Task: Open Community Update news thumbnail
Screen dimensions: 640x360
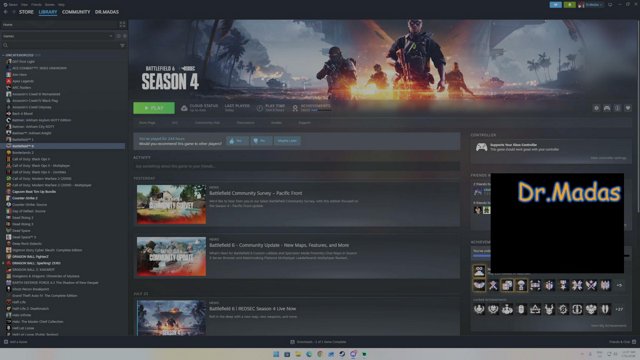Action: (x=171, y=256)
